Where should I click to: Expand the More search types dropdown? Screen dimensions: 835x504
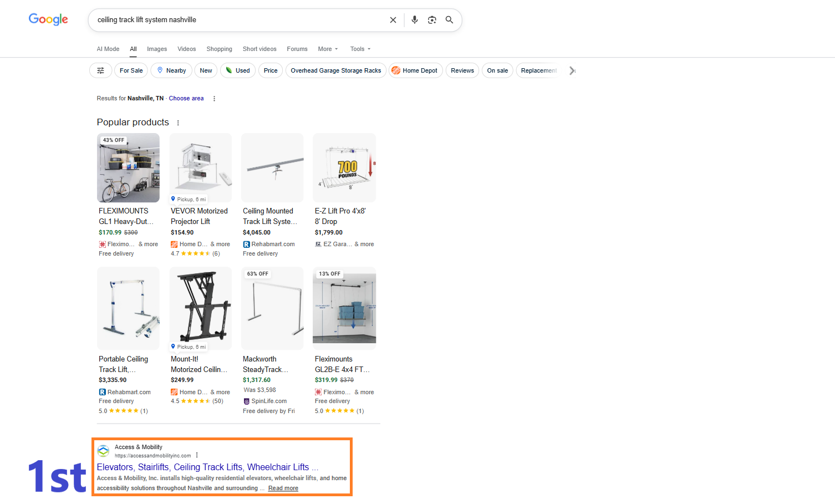[328, 49]
